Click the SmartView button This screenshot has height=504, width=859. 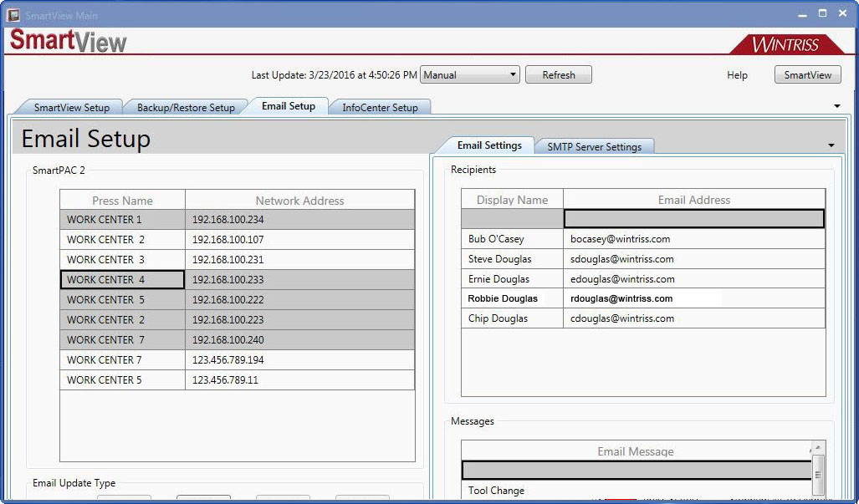(x=807, y=75)
